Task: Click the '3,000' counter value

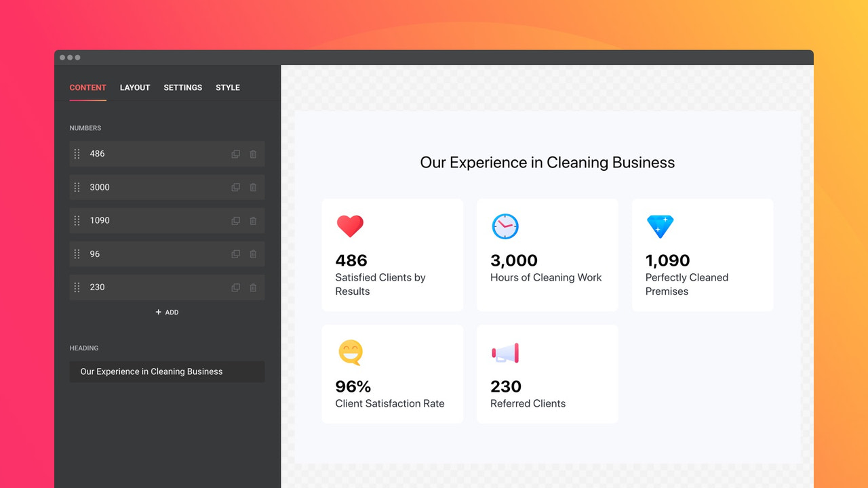Action: (514, 260)
